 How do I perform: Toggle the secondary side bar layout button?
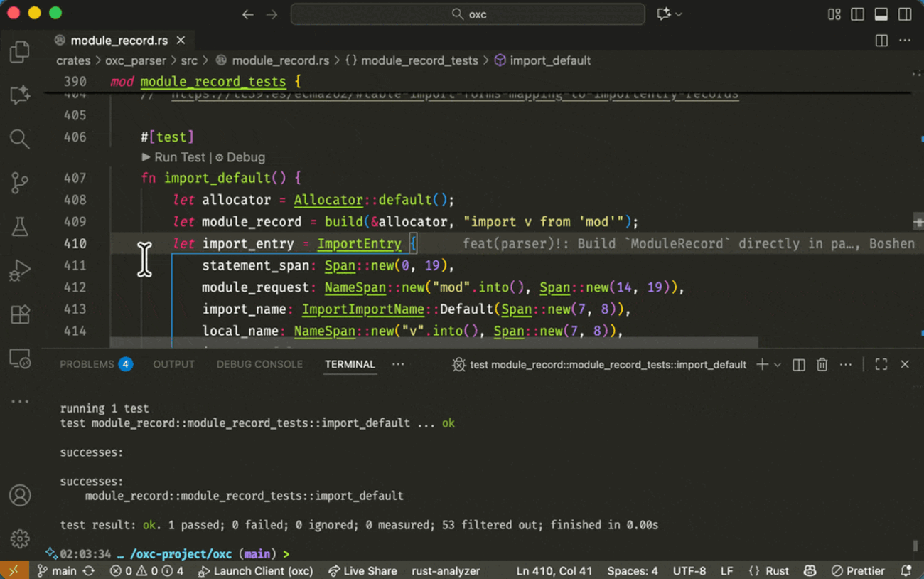pos(905,14)
